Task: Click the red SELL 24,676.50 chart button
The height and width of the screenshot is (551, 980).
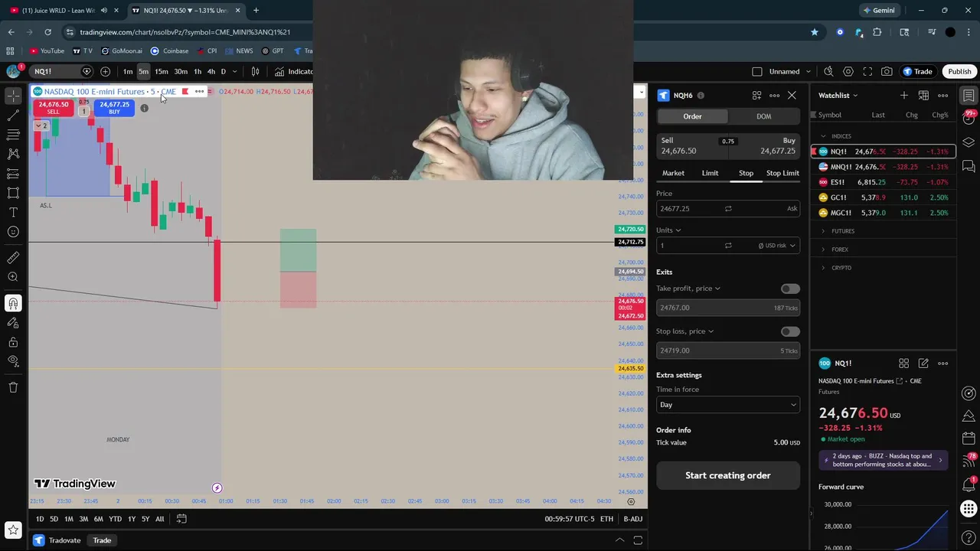Action: 54,108
